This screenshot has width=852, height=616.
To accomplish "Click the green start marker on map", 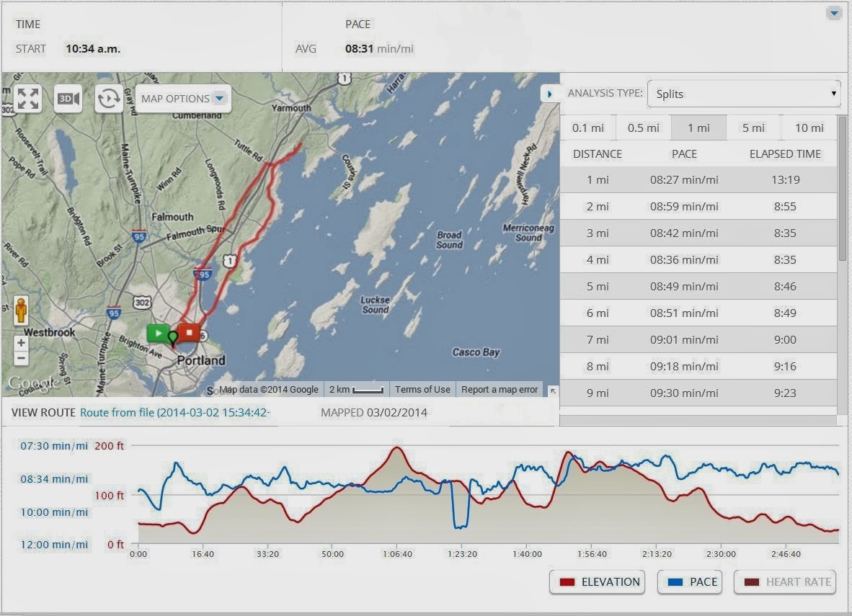I will (x=158, y=332).
